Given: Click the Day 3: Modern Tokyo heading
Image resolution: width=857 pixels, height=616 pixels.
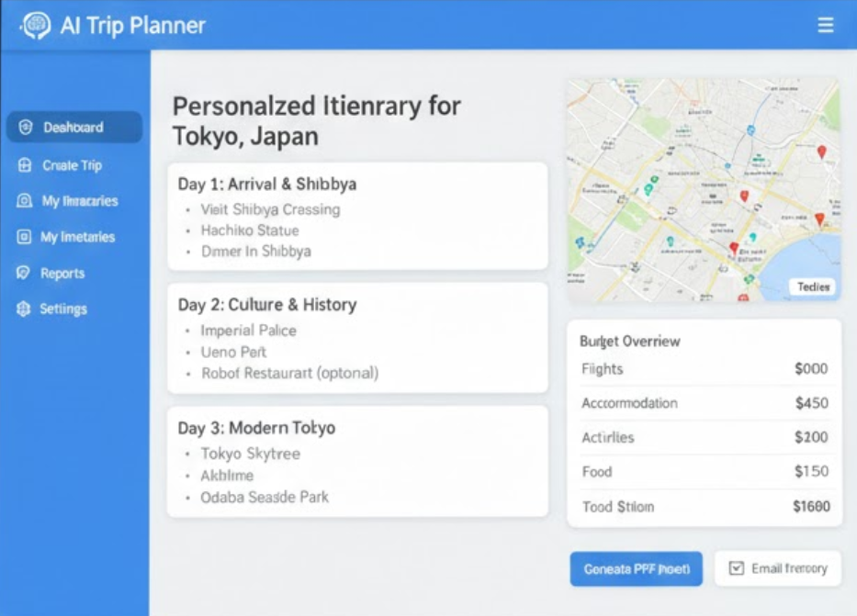Looking at the screenshot, I should [x=256, y=428].
